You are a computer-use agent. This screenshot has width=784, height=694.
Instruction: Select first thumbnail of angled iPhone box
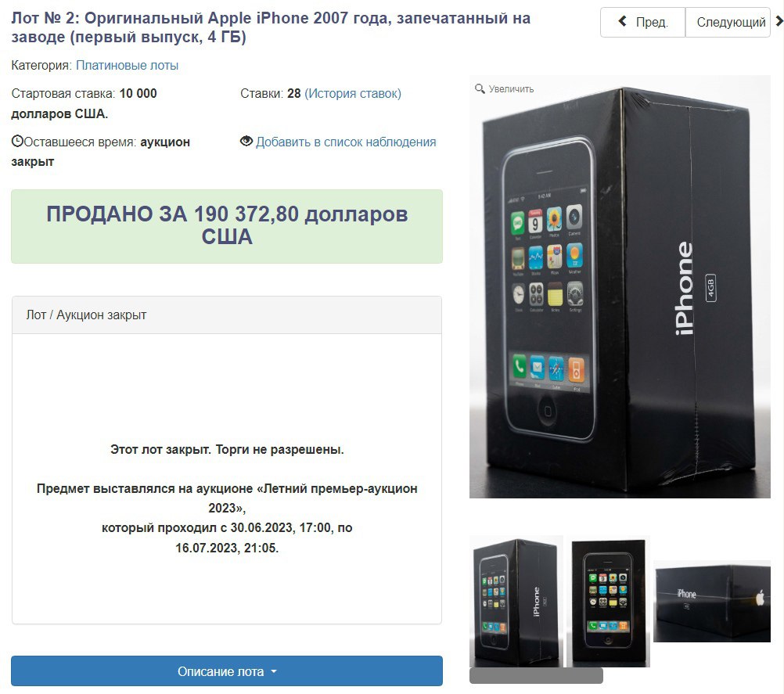[516, 602]
